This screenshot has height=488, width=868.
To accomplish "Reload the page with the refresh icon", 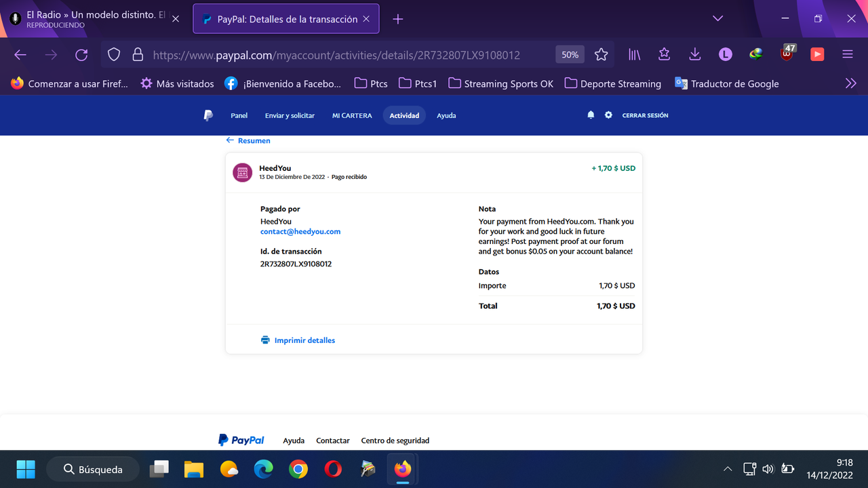I will pyautogui.click(x=81, y=55).
